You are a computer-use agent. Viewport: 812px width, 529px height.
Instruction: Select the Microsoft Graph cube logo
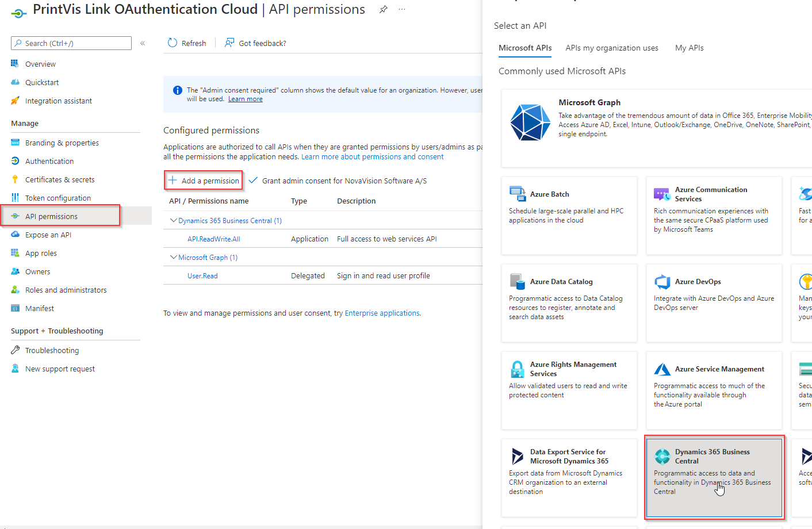pos(530,122)
